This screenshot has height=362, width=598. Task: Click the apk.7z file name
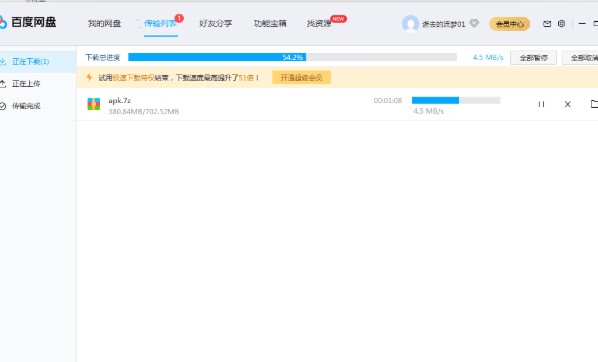(120, 100)
